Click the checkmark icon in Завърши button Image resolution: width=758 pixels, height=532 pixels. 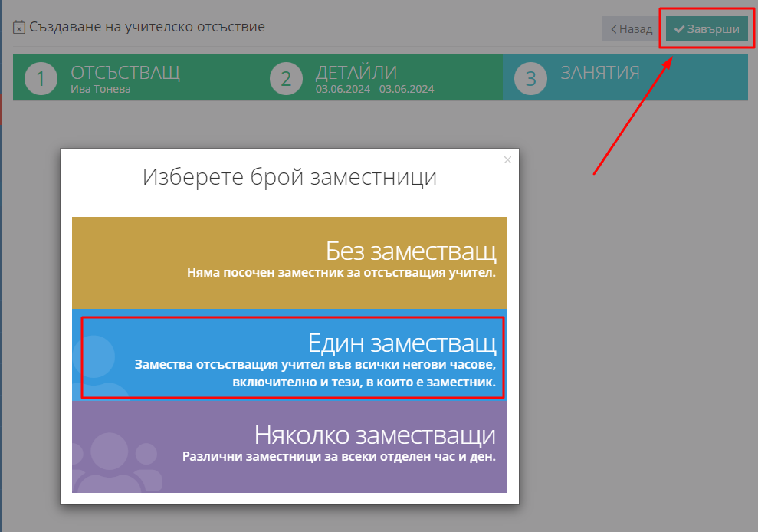pyautogui.click(x=678, y=30)
